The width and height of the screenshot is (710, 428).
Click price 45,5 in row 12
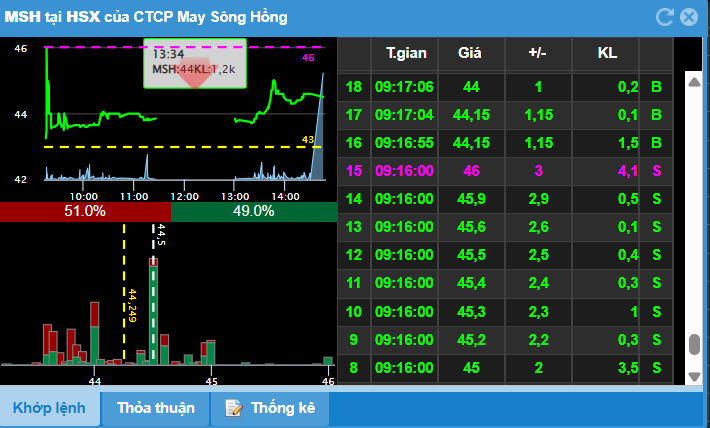point(471,255)
